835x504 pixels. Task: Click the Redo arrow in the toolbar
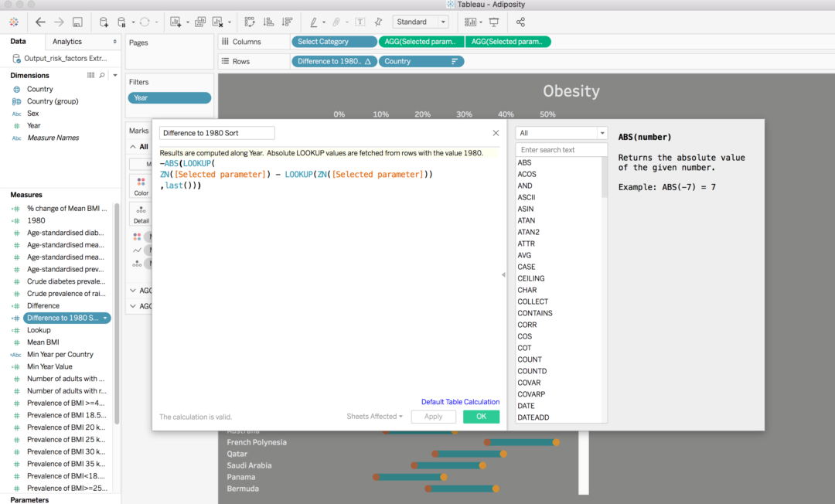[x=58, y=22]
